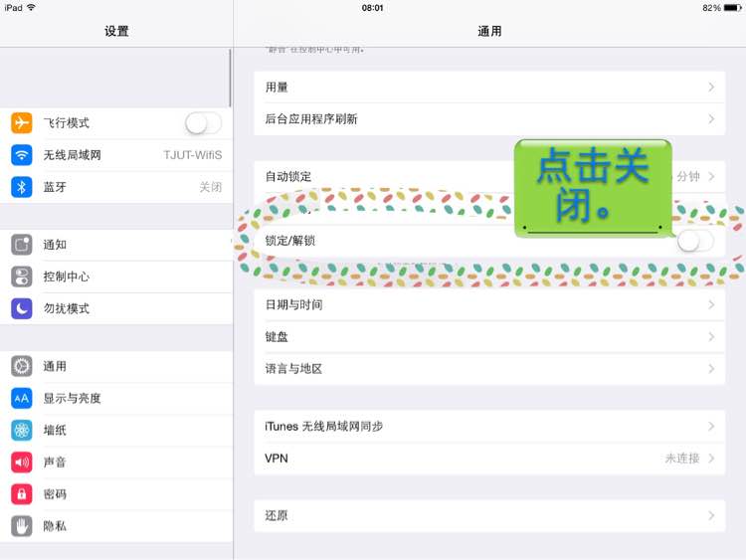Tap the battery icon in status bar
Screen dimensions: 746x560
click(x=733, y=8)
